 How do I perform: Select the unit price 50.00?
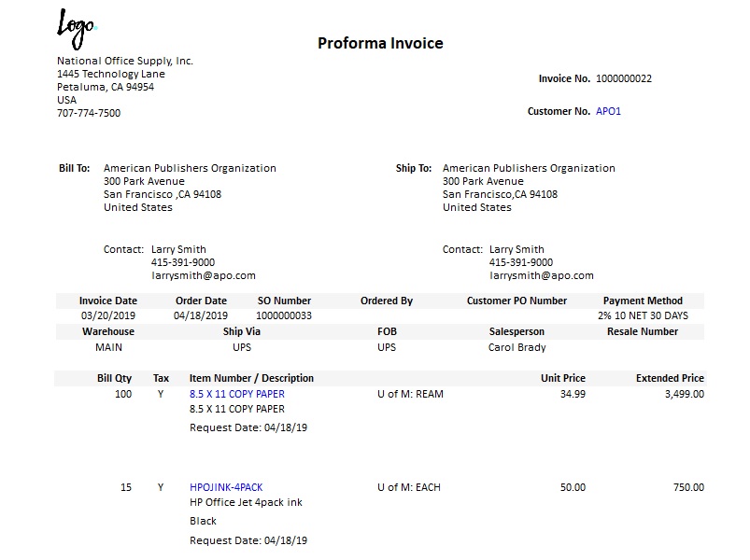573,487
